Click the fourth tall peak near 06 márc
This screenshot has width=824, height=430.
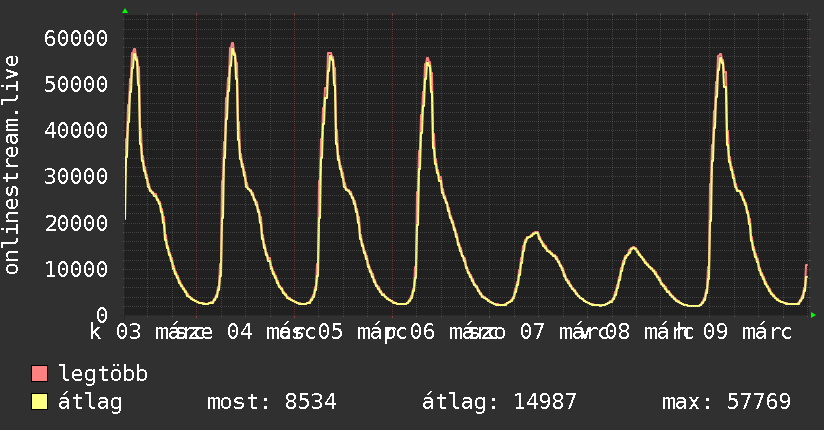tap(428, 60)
